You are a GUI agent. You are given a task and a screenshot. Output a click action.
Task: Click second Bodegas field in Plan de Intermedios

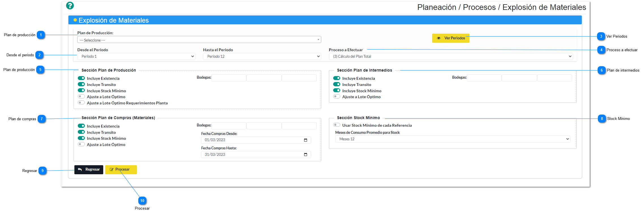tap(519, 78)
